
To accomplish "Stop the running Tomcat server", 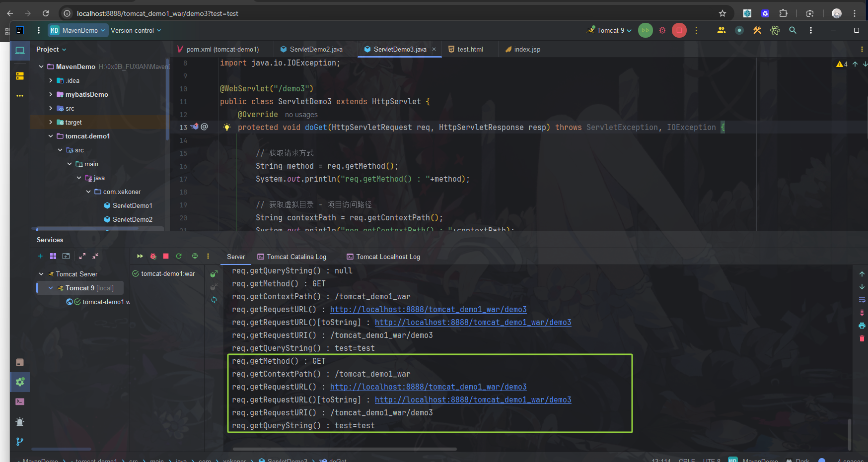I will 679,30.
